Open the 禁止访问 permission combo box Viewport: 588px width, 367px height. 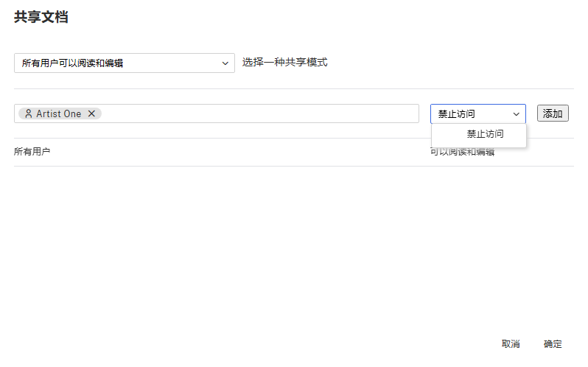pyautogui.click(x=478, y=113)
